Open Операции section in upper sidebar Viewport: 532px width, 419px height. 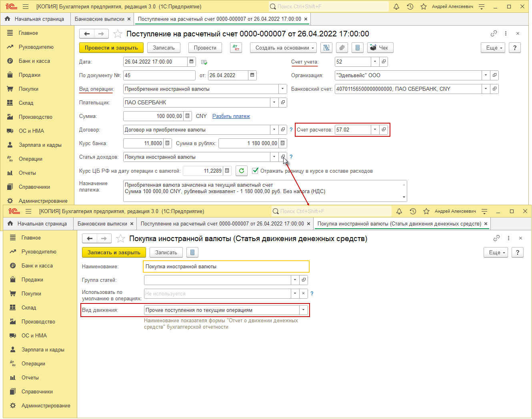[30, 159]
